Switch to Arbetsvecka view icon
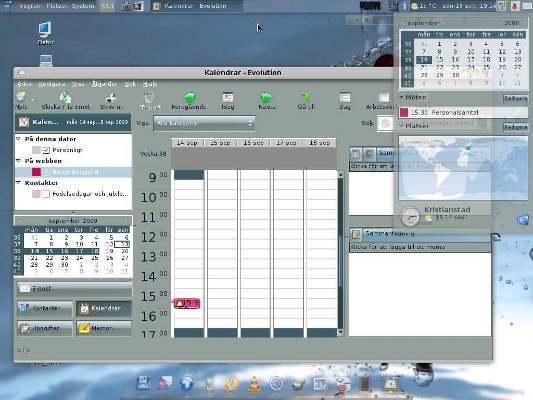This screenshot has width=533, height=400. (x=384, y=98)
